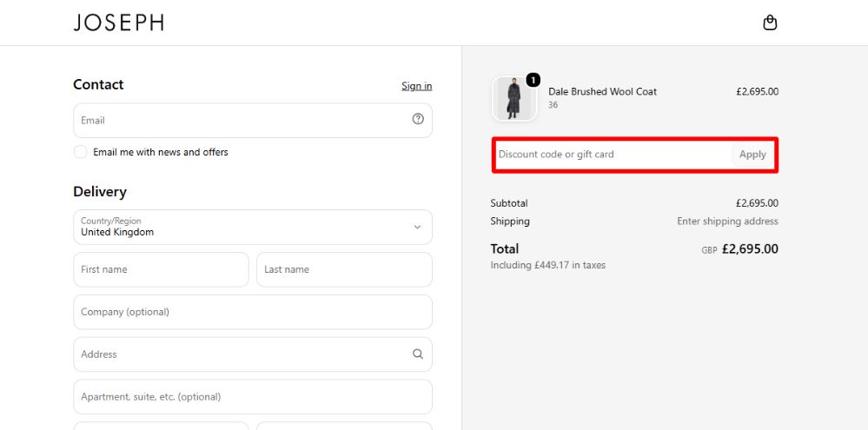Click the Including £449.17 in taxes text

click(548, 265)
